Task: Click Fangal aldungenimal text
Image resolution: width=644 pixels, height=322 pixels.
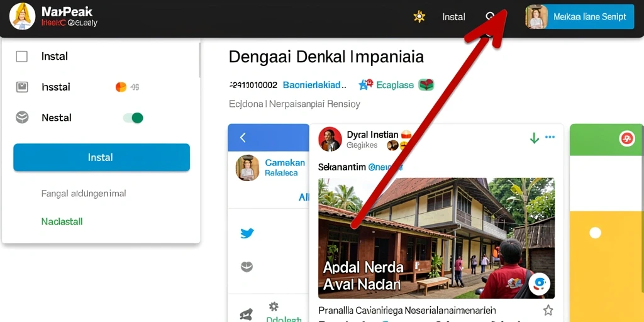Action: 84,193
